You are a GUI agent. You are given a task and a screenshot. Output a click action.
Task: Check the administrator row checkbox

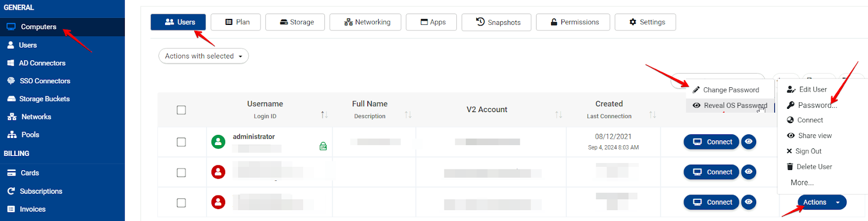point(181,142)
